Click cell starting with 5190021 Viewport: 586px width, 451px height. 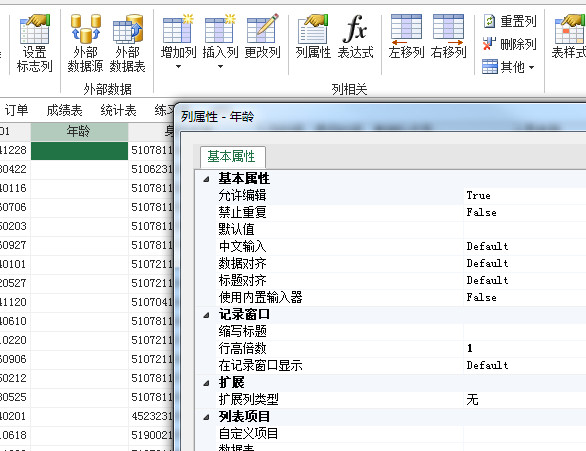151,435
